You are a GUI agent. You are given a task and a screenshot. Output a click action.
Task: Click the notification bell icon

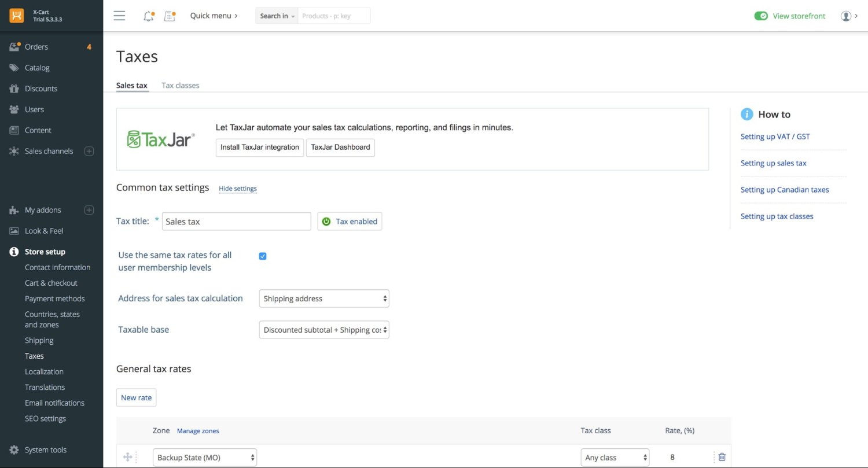[148, 16]
